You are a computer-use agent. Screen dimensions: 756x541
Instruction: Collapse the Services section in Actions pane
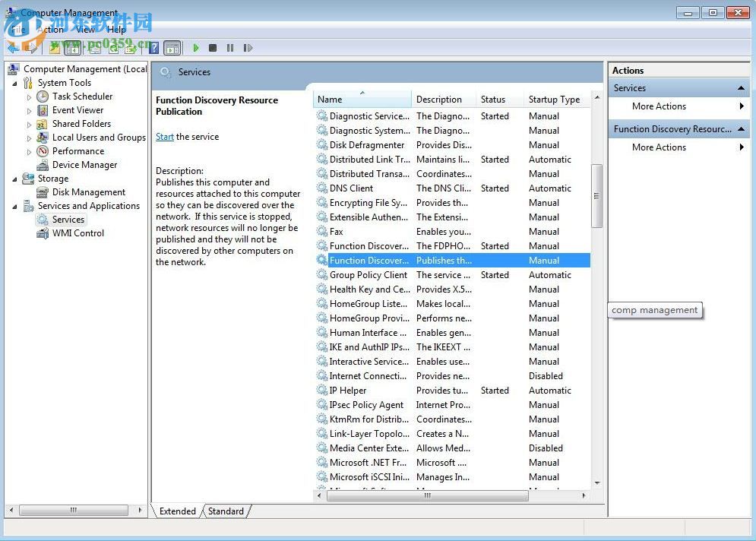pos(740,87)
